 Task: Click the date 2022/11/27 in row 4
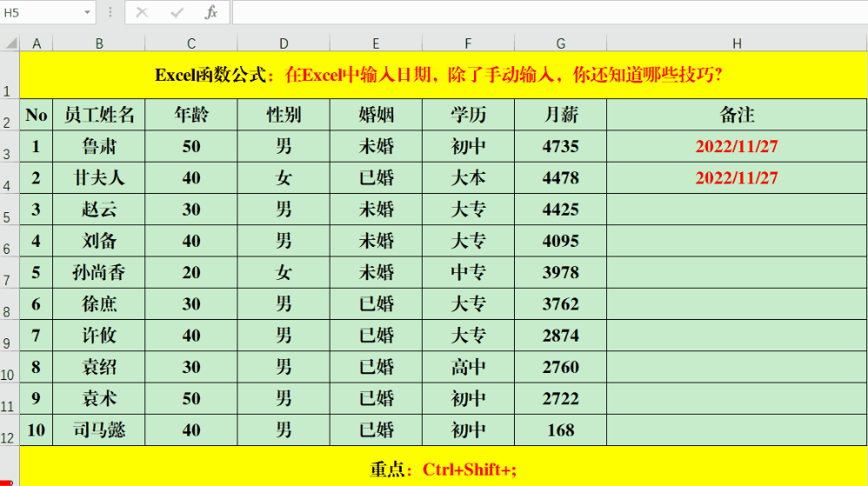coord(737,178)
